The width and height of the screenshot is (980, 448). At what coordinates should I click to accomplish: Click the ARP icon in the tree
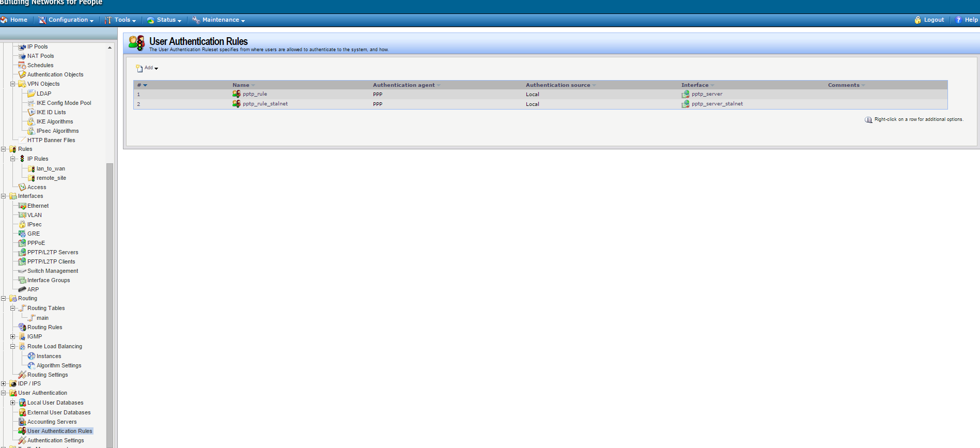[22, 289]
